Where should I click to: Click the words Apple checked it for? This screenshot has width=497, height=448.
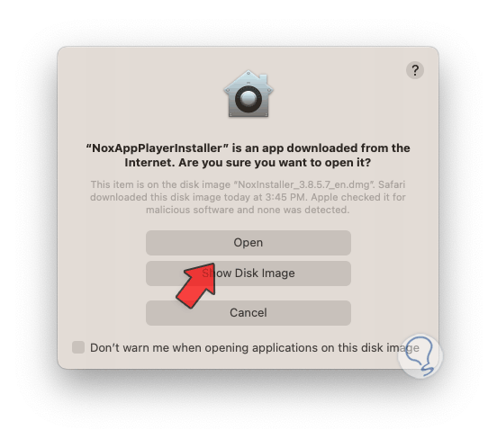pyautogui.click(x=358, y=197)
